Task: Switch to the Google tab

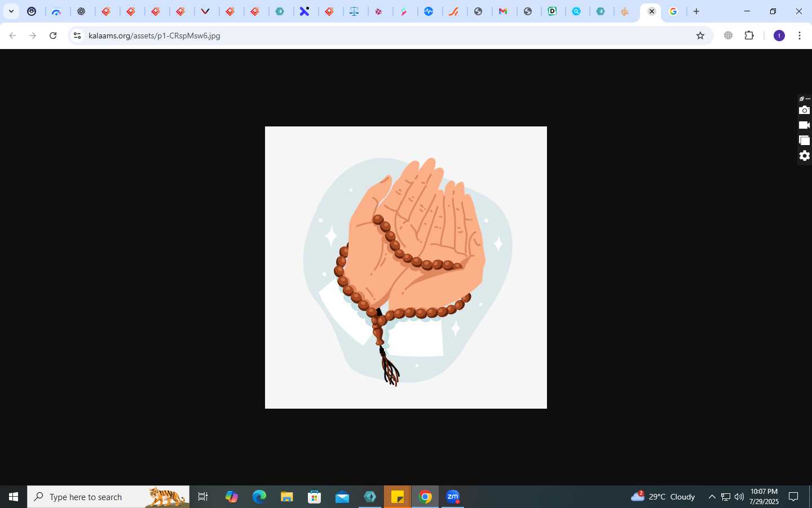Action: click(x=673, y=11)
